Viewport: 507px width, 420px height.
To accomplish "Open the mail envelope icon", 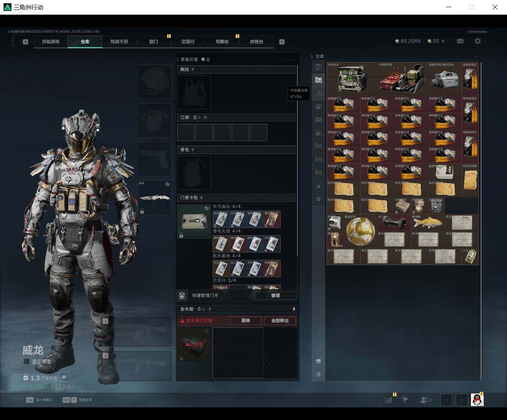I will click(460, 41).
